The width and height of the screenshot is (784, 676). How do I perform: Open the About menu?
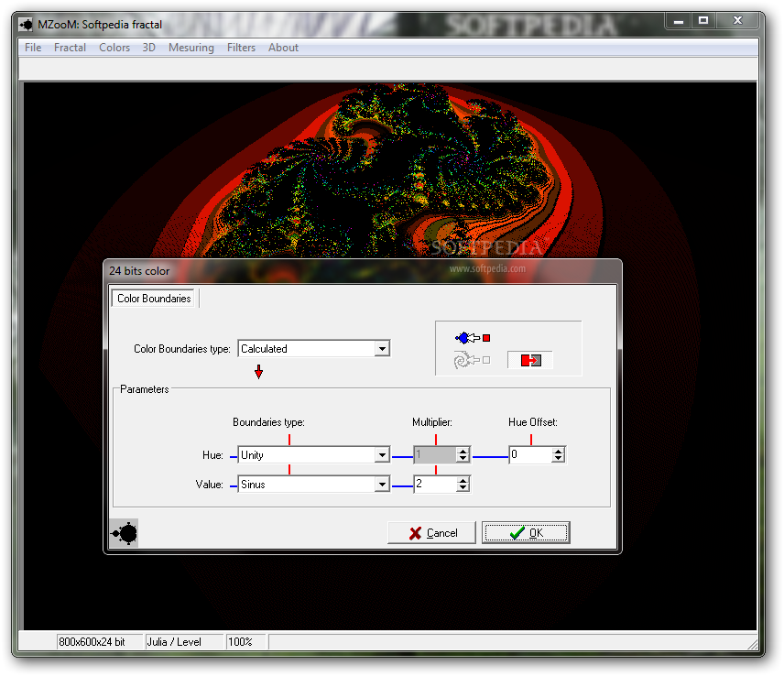coord(283,48)
